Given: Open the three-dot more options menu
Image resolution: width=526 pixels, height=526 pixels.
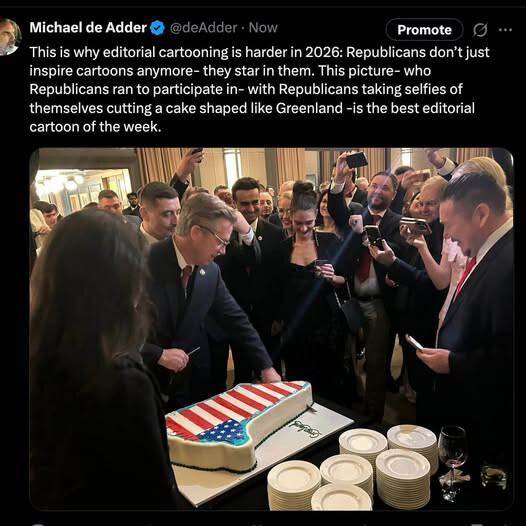Looking at the screenshot, I should point(505,30).
